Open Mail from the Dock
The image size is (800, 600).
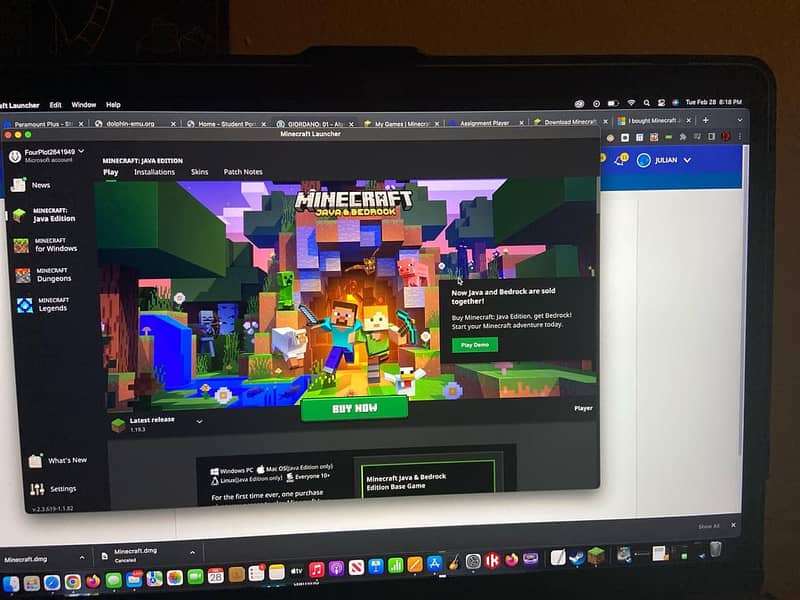pos(134,580)
